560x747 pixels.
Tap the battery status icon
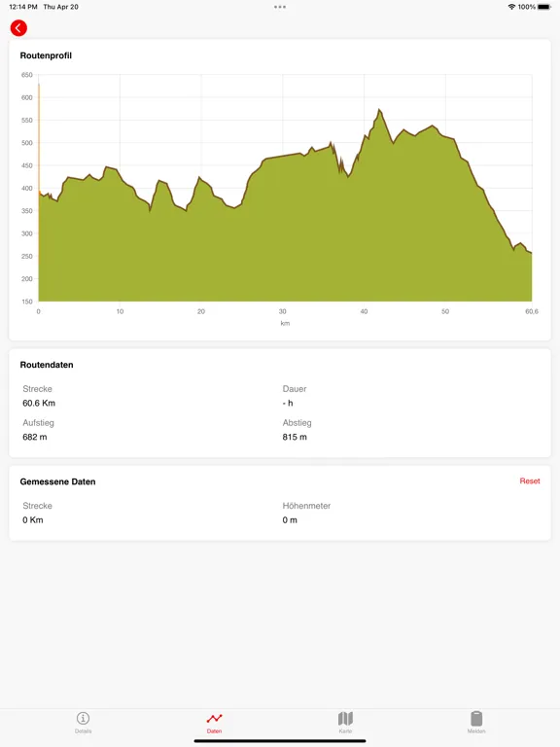(544, 7)
